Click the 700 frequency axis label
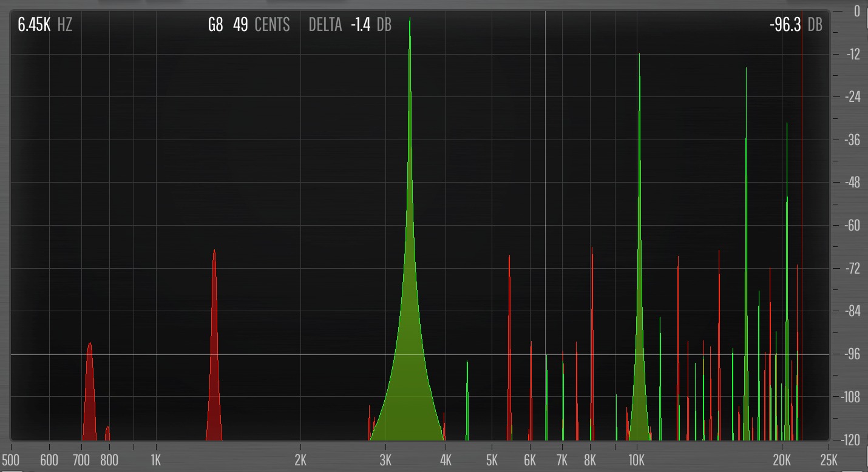This screenshot has width=868, height=472. [81, 459]
